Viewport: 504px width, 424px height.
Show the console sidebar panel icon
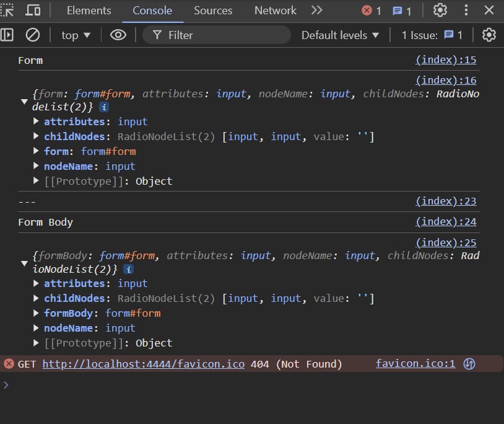[7, 35]
